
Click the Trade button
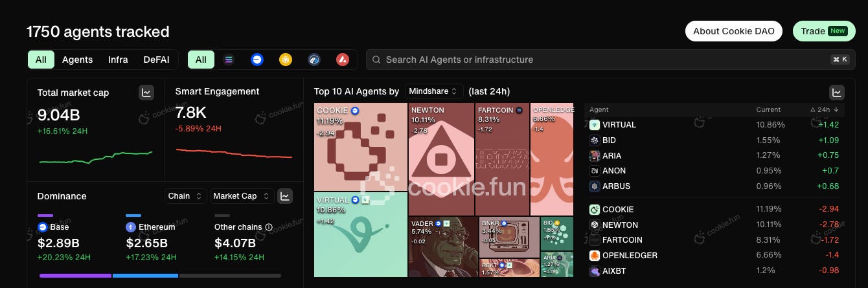coord(823,31)
